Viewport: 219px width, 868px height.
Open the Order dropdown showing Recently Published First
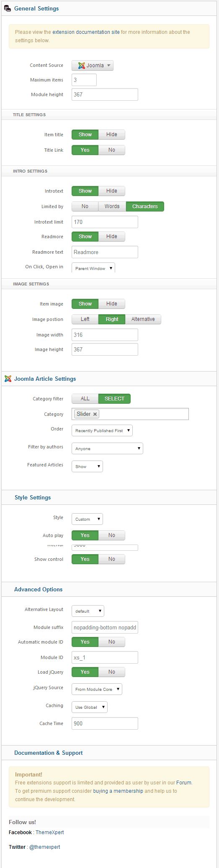point(102,430)
